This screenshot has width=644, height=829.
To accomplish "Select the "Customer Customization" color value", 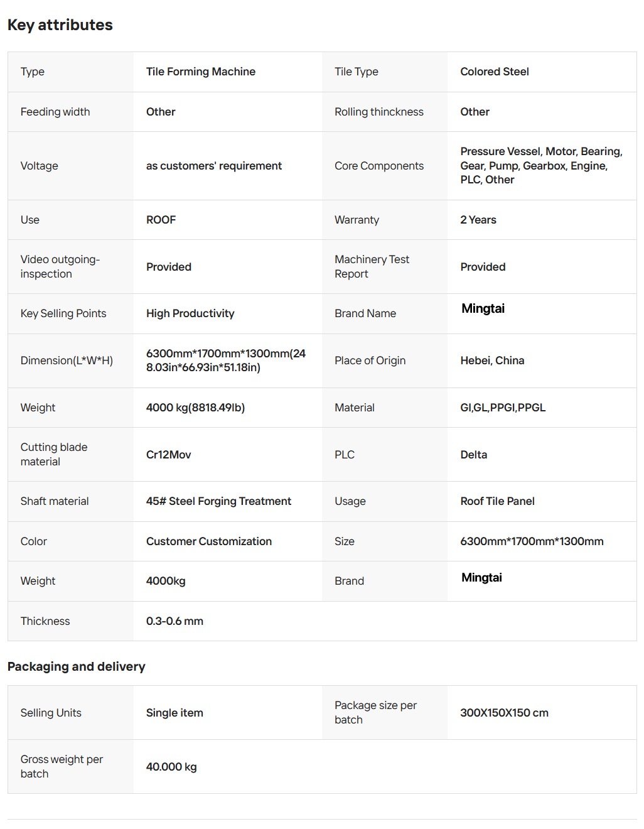I will [x=209, y=541].
